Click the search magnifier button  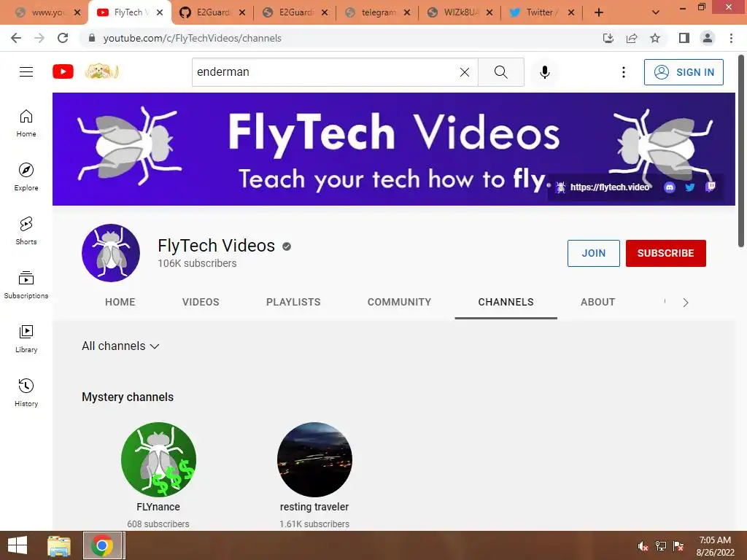[500, 72]
